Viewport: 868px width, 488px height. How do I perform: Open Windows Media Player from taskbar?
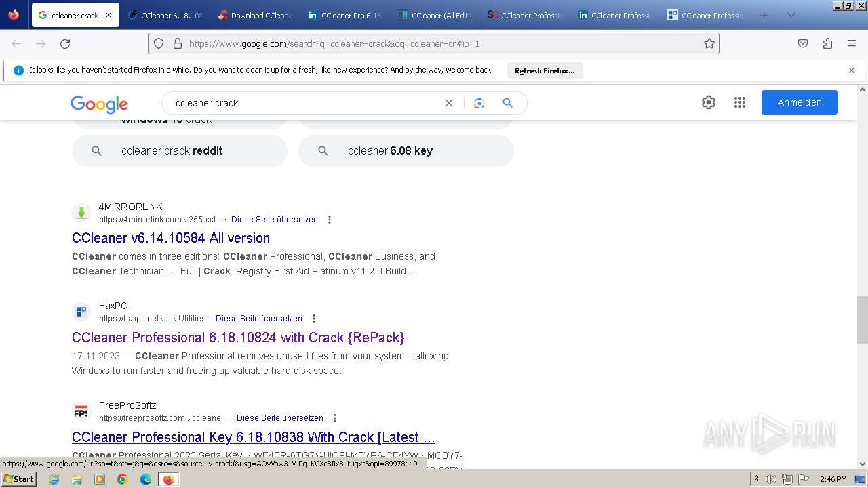(100, 479)
